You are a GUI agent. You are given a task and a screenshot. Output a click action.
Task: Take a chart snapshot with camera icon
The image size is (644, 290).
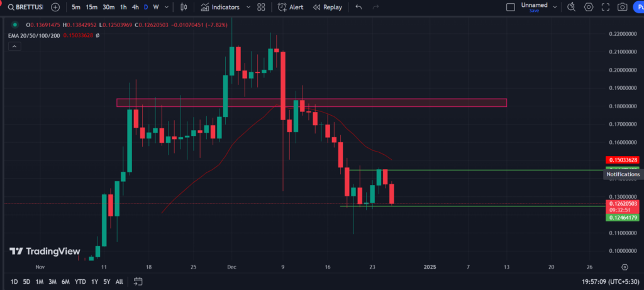623,7
